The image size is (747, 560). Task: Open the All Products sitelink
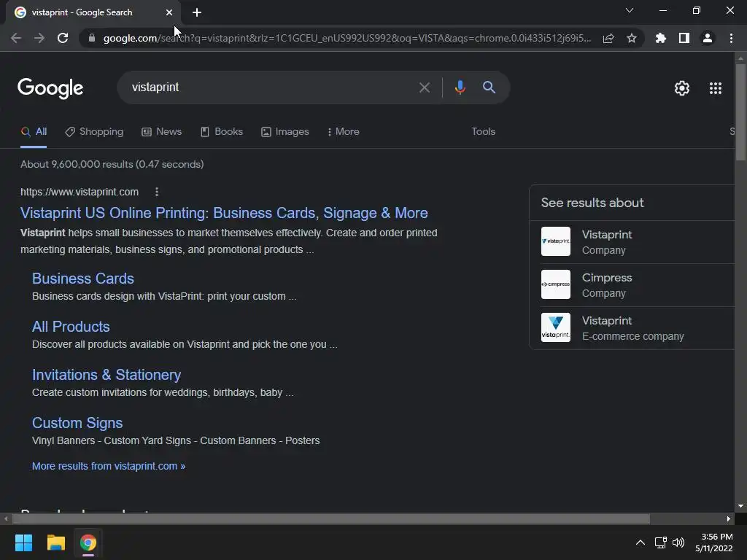71,327
